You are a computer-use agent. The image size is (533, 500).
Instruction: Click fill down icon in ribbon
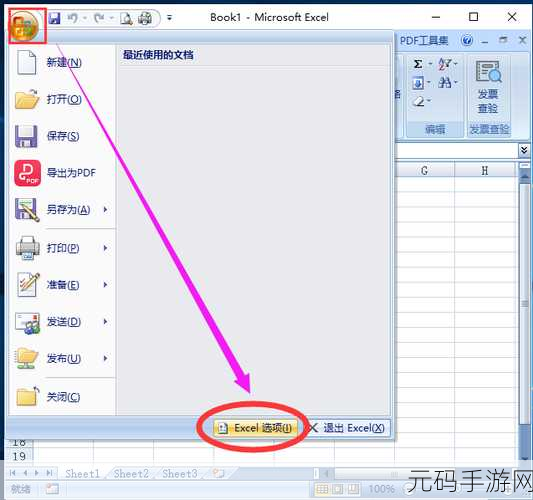pos(418,83)
